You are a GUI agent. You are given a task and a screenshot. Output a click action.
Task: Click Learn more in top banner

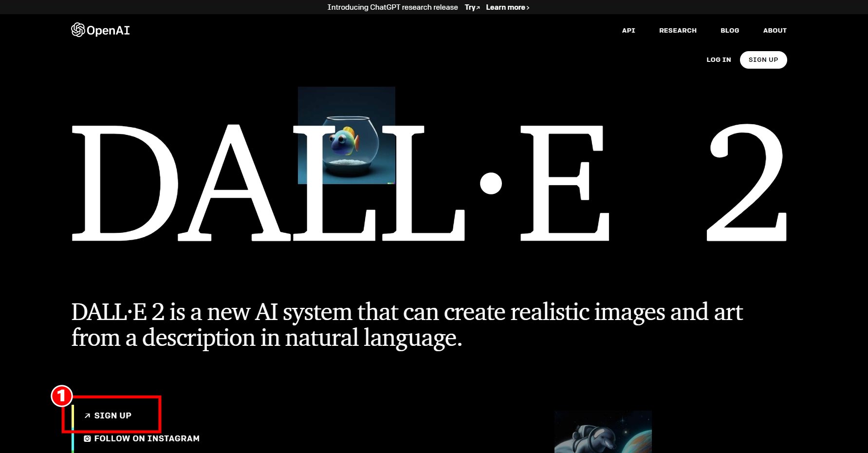(x=507, y=7)
